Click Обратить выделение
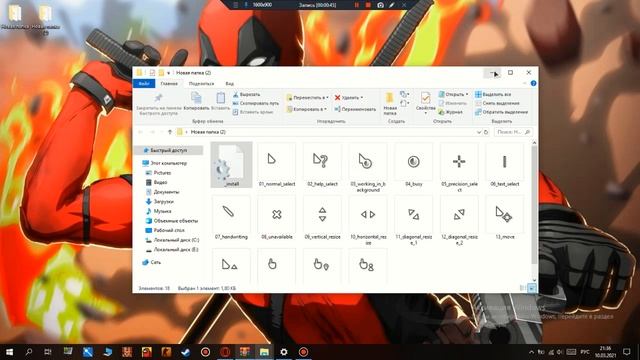 click(502, 112)
